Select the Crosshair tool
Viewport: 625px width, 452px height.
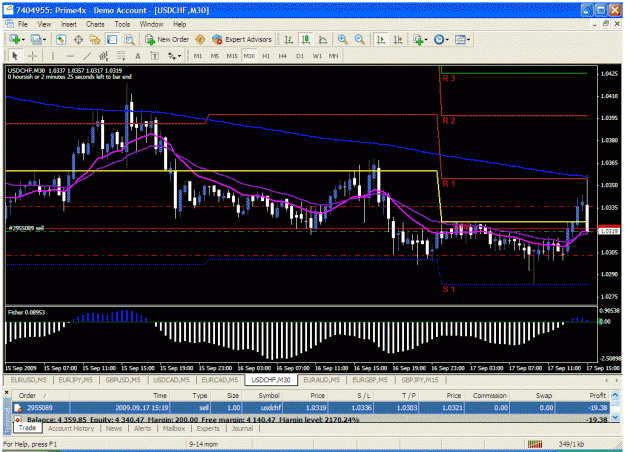click(x=32, y=56)
